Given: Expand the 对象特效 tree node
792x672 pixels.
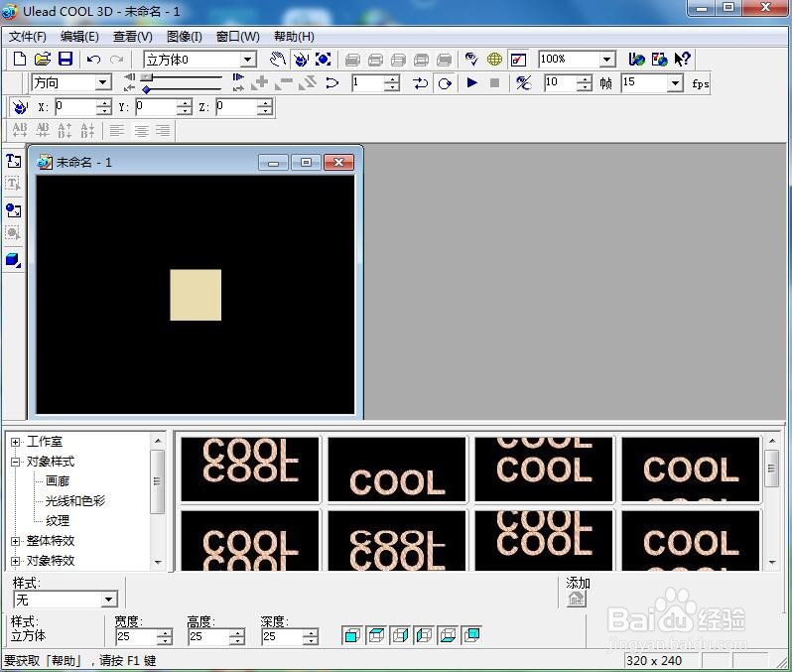Looking at the screenshot, I should pyautogui.click(x=15, y=562).
